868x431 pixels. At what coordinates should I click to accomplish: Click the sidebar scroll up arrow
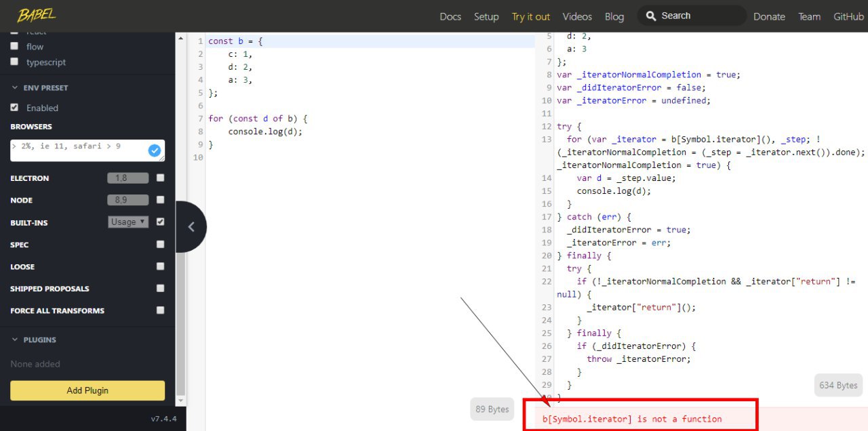(180, 38)
